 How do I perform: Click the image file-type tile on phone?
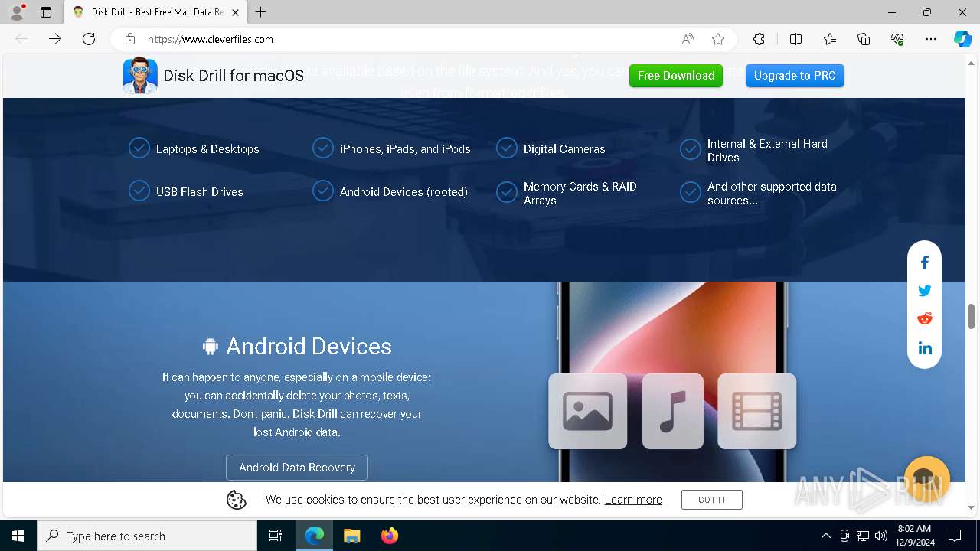pyautogui.click(x=588, y=411)
